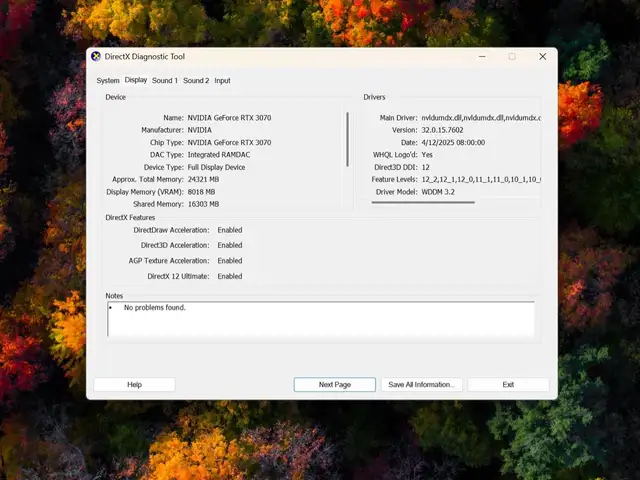Select Manufacturer value NVIDIA
The width and height of the screenshot is (640, 480).
[200, 130]
